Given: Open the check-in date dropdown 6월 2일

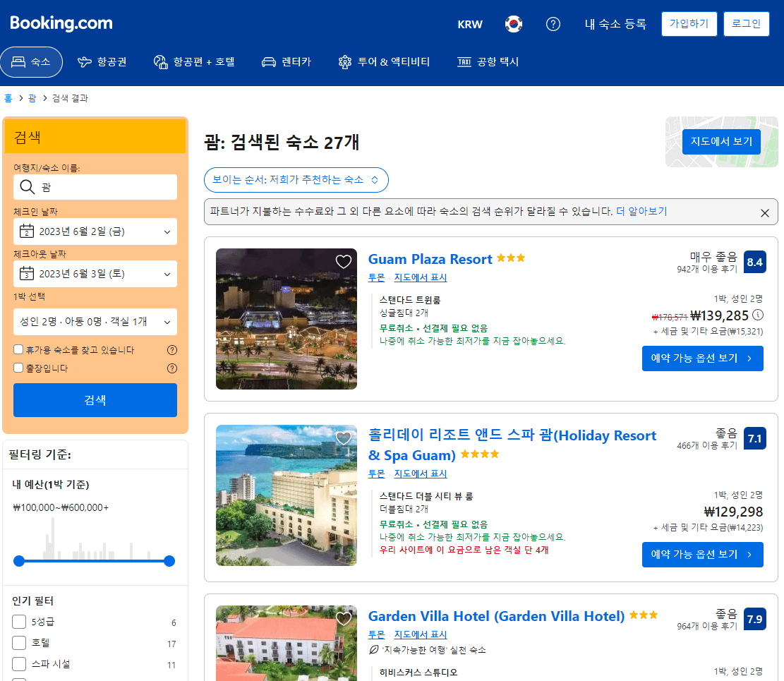Looking at the screenshot, I should [95, 231].
